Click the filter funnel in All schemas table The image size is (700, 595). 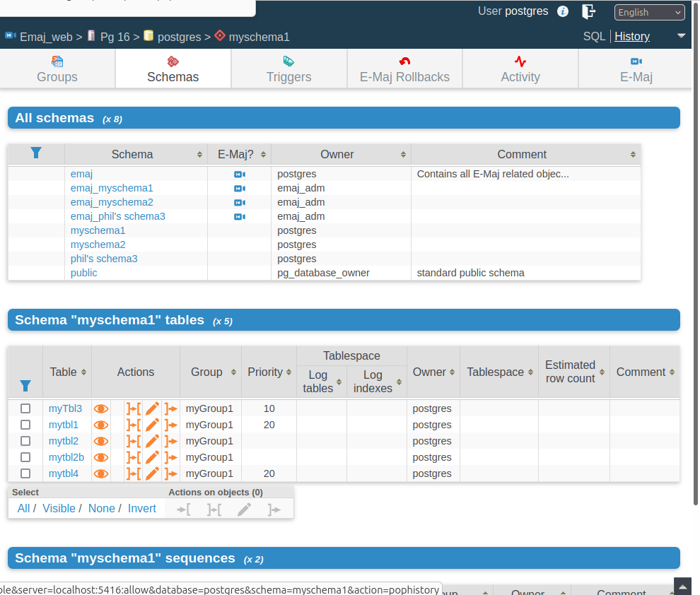36,153
